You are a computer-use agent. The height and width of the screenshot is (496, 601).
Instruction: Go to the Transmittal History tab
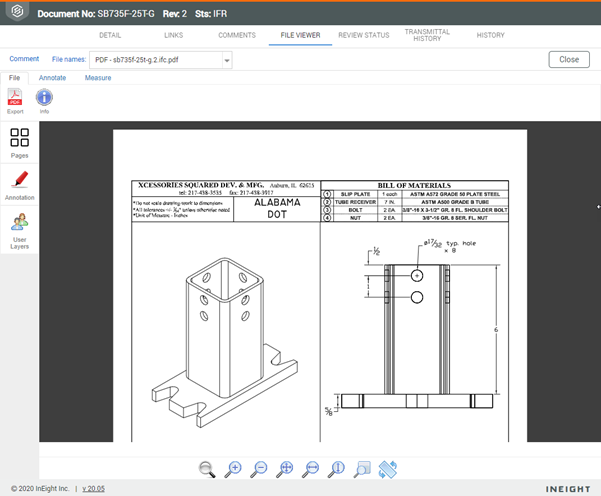point(427,35)
